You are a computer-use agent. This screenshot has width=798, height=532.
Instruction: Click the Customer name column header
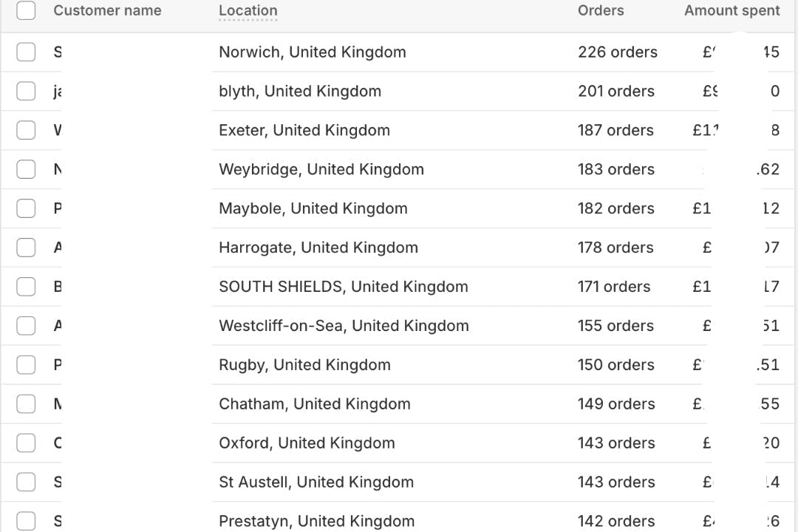107,10
